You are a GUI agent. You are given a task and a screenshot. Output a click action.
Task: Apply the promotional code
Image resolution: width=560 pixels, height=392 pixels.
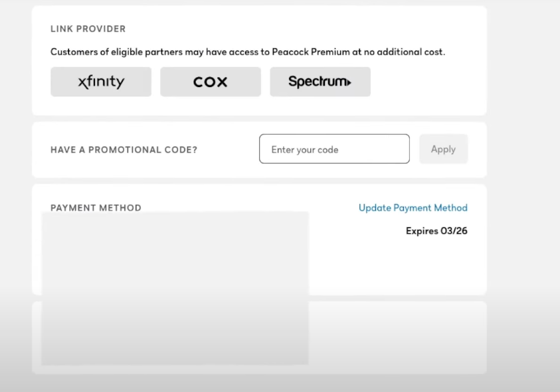coord(443,149)
